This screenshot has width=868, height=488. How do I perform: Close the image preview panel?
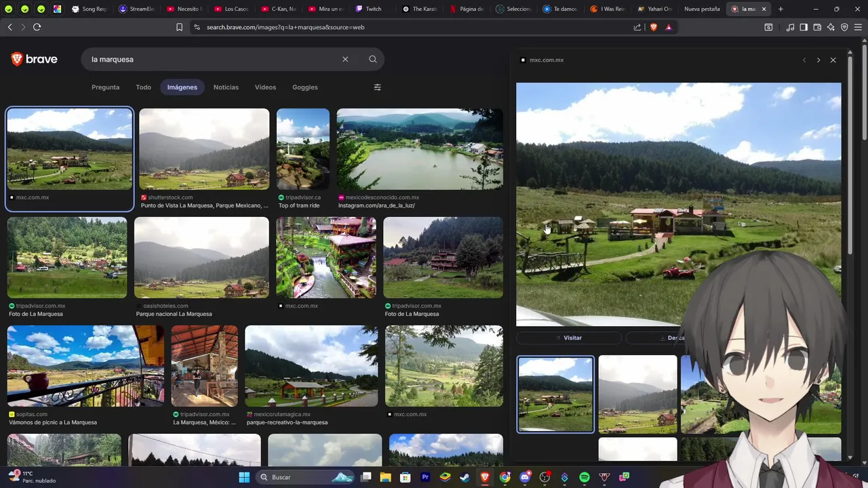click(833, 60)
